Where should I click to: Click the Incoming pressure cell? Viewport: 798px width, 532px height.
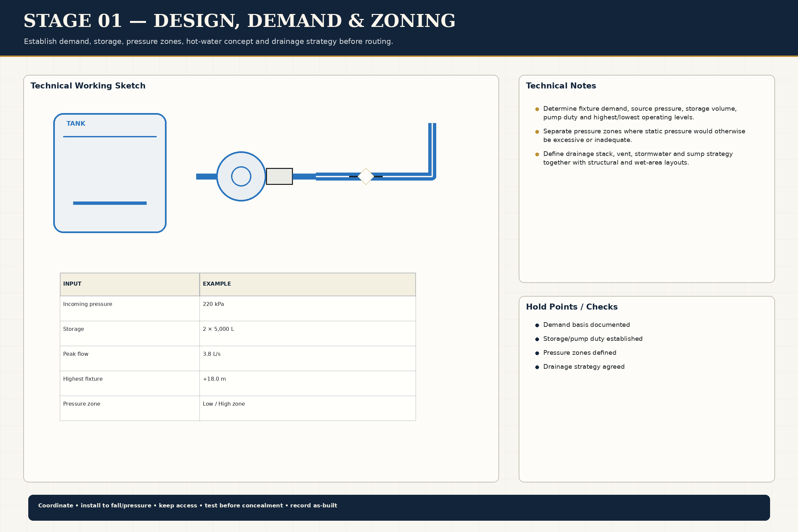coord(130,309)
